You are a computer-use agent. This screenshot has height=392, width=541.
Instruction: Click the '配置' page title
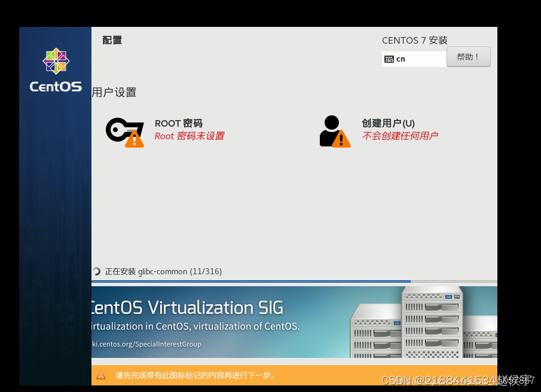[112, 41]
